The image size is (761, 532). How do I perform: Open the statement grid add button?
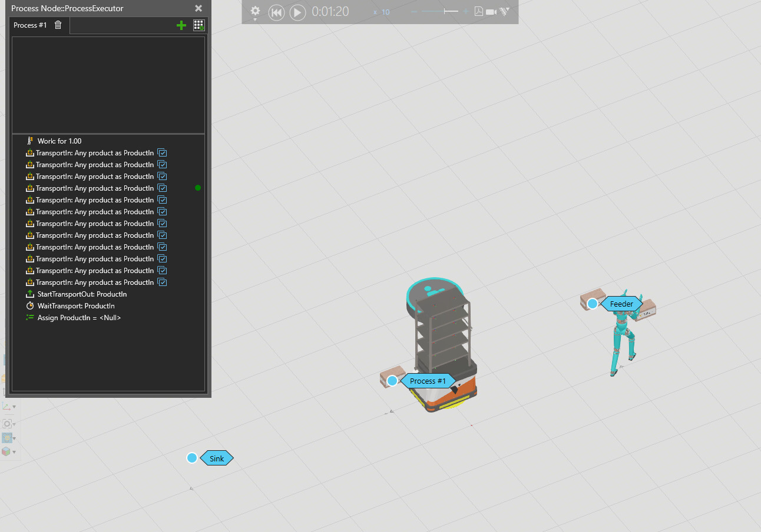pyautogui.click(x=199, y=25)
